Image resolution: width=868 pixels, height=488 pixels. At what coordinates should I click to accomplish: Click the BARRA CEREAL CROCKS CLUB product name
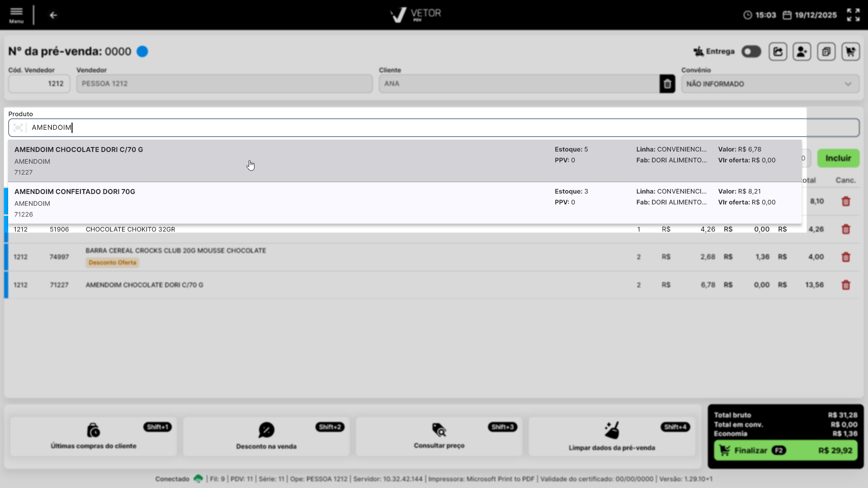[176, 251]
